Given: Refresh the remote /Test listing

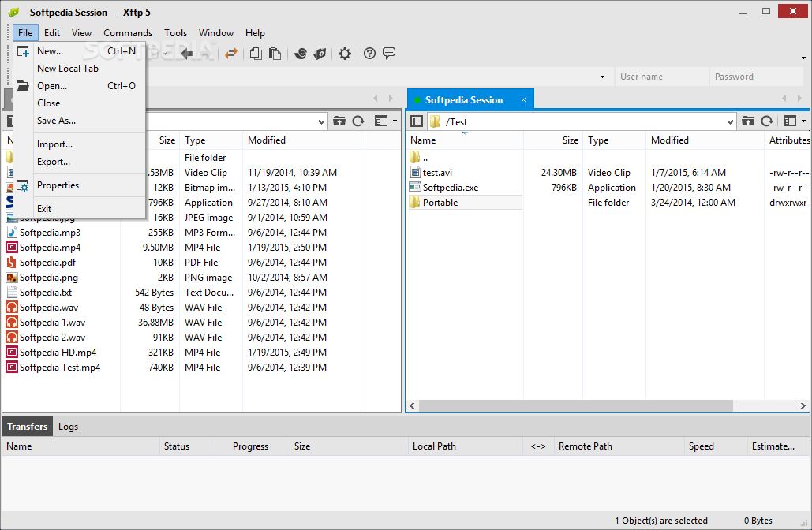Looking at the screenshot, I should coord(767,121).
